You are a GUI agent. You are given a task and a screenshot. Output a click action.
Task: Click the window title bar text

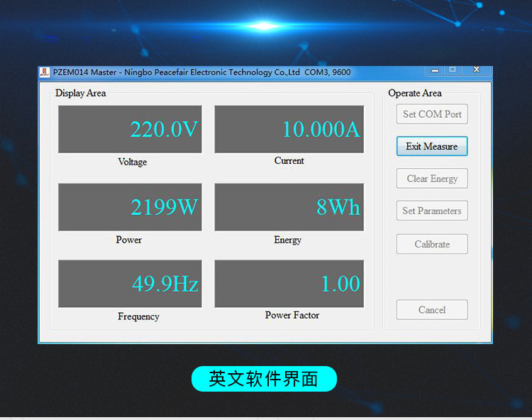(201, 72)
